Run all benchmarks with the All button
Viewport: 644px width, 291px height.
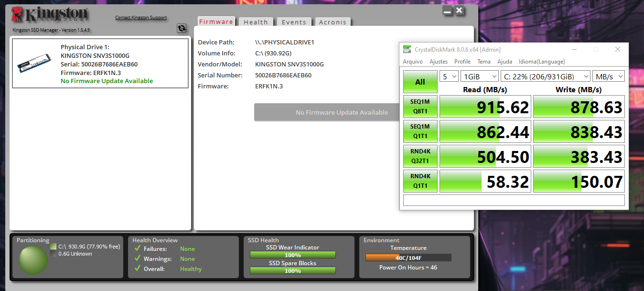420,82
